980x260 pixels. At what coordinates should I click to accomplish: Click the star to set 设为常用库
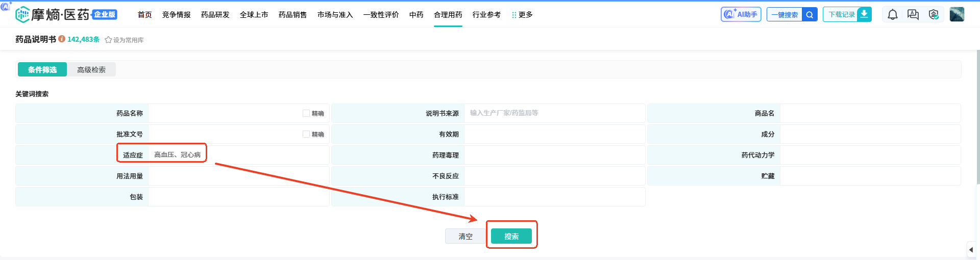[108, 40]
